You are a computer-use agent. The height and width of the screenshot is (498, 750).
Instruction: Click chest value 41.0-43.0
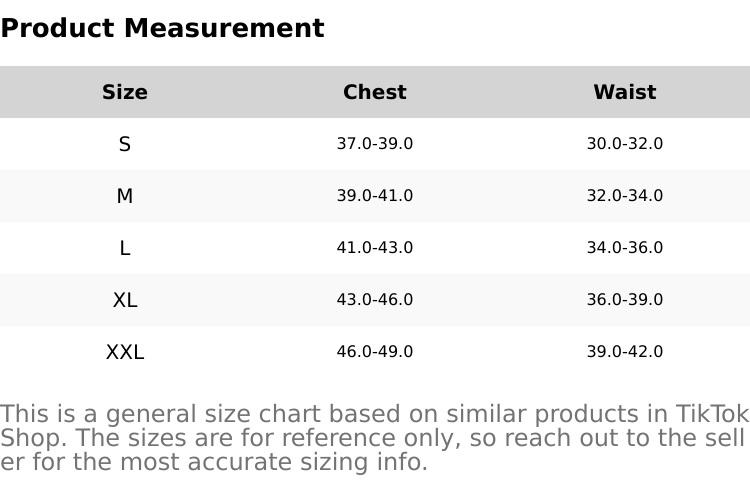coord(375,248)
